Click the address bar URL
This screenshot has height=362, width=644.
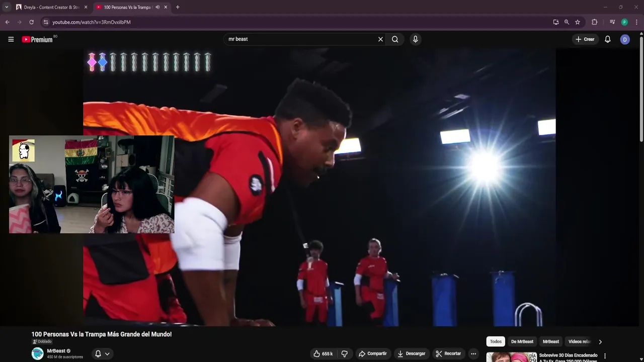pos(92,22)
